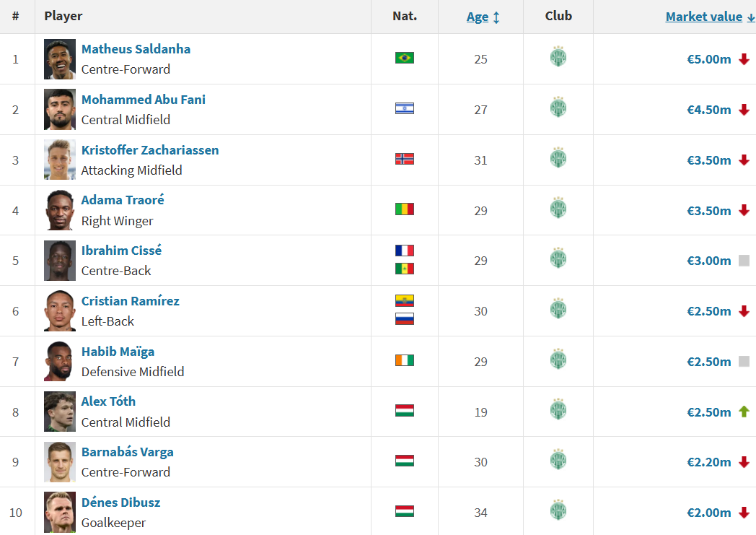756x535 pixels.
Task: Open Habib Maïga's player photo
Action: click(60, 361)
